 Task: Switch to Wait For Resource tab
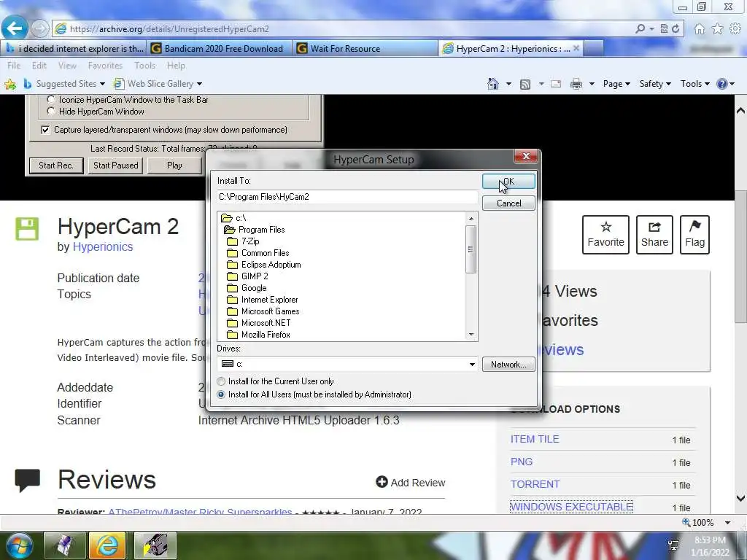tap(365, 49)
